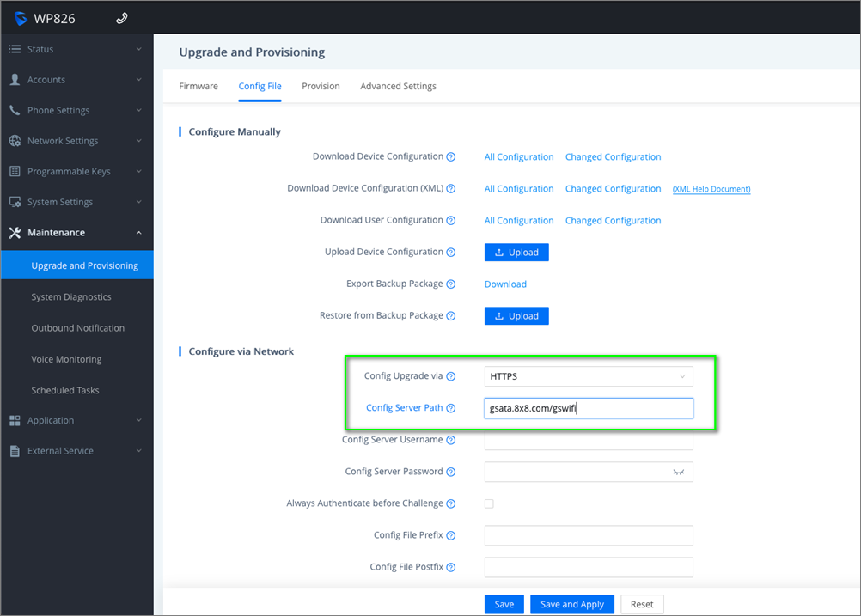Click help icon for Config File Prefix
Viewport: 861px width, 616px height.
[451, 535]
